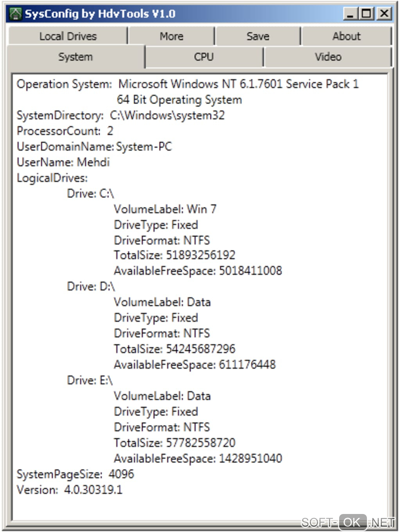Open the Video tab
399x532 pixels.
[x=328, y=57]
